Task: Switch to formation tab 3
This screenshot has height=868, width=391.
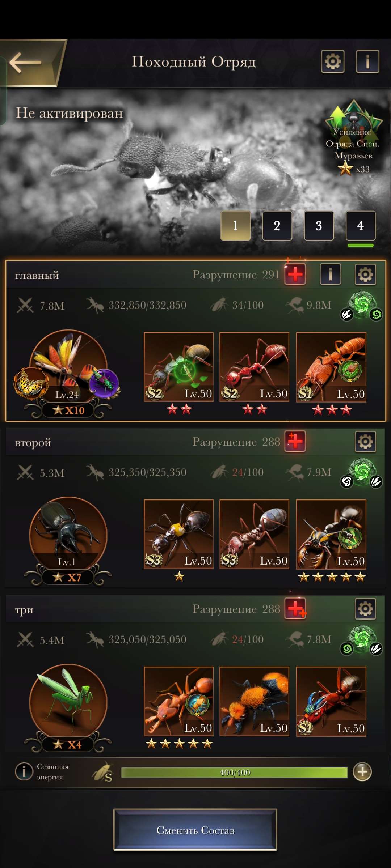Action: pos(319,226)
